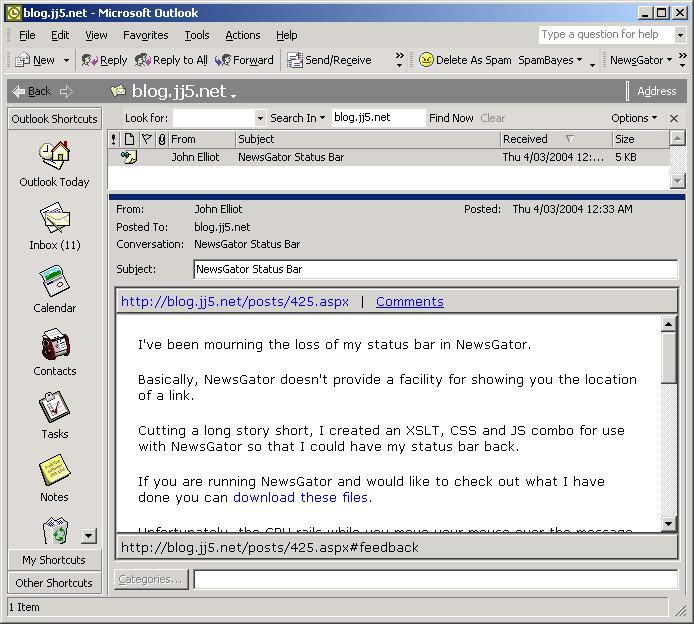Click the Send/Receive toolbar button
The height and width of the screenshot is (624, 694).
click(329, 60)
